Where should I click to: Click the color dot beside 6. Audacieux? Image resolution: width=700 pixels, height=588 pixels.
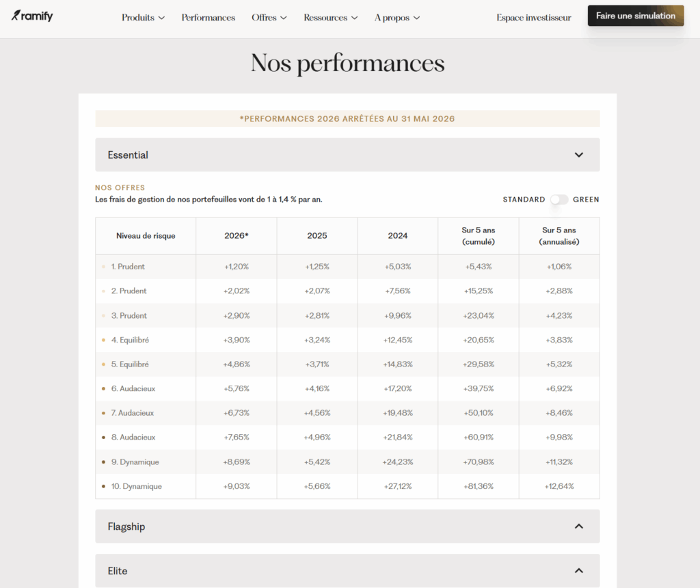click(104, 388)
